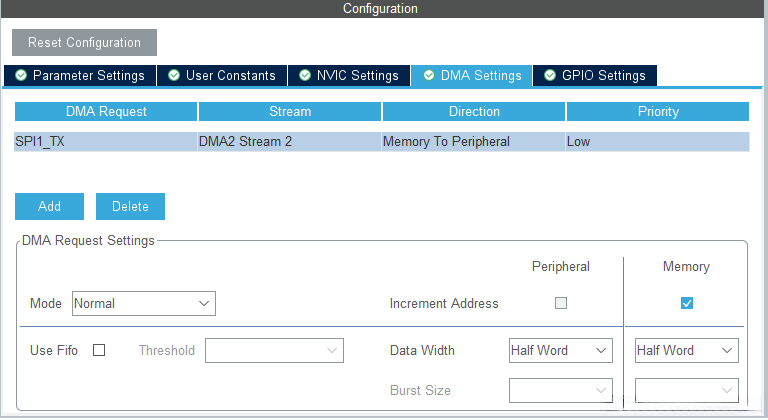
Task: Switch to the GPIO Settings tab
Action: (x=594, y=76)
